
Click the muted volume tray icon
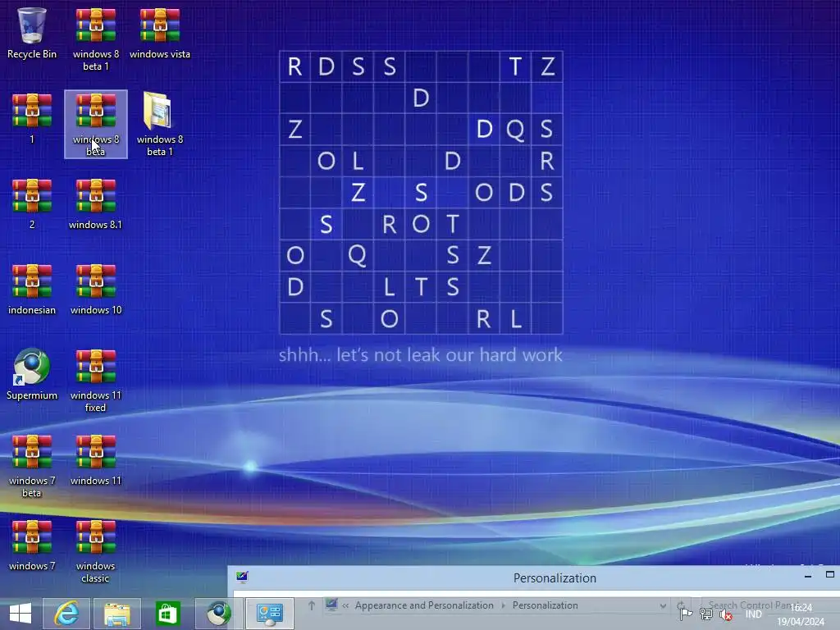point(726,614)
